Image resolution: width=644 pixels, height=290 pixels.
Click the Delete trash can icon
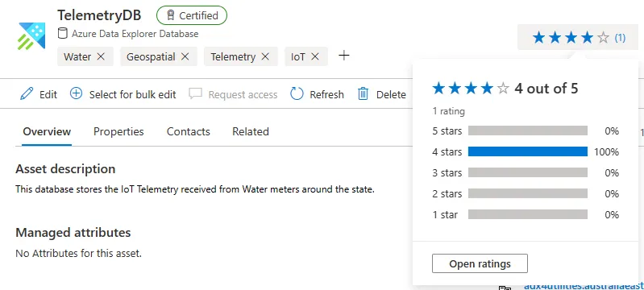pos(363,94)
